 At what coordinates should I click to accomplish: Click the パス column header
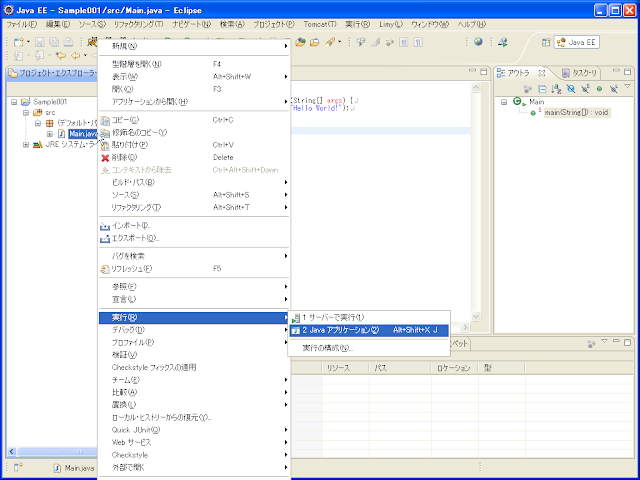point(400,368)
